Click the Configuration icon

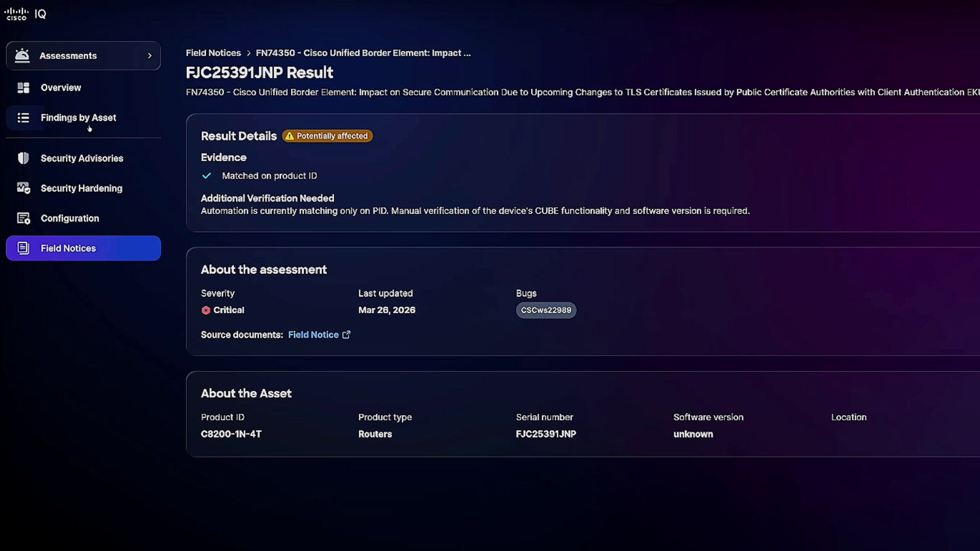pos(23,218)
